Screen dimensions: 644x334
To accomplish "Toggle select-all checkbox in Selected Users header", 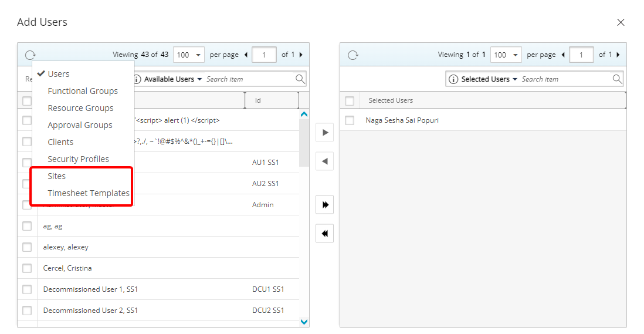I will 350,101.
